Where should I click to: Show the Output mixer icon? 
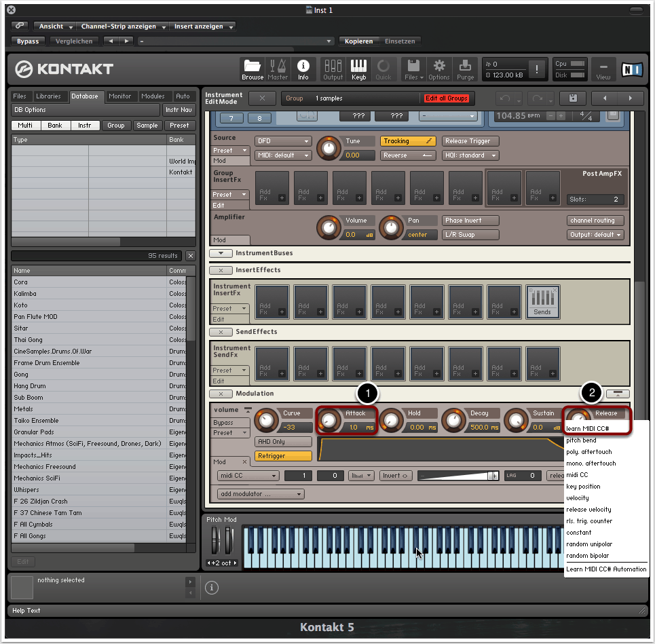click(333, 69)
